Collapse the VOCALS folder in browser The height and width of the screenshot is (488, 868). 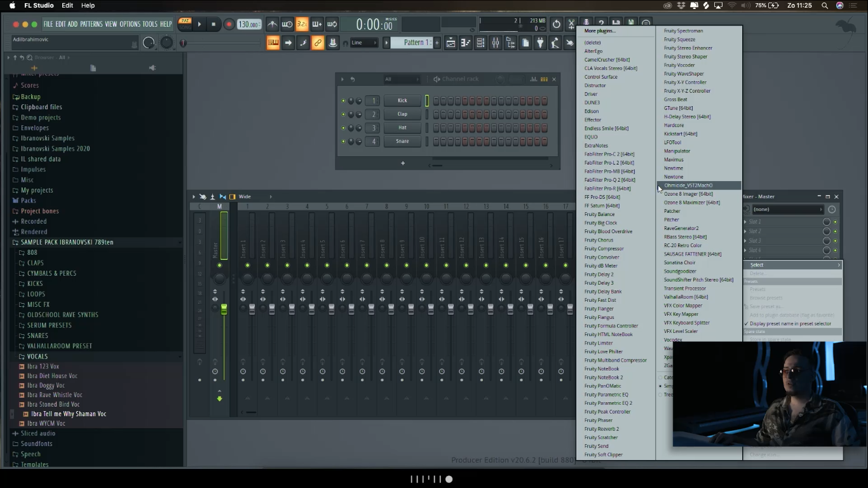click(x=37, y=356)
